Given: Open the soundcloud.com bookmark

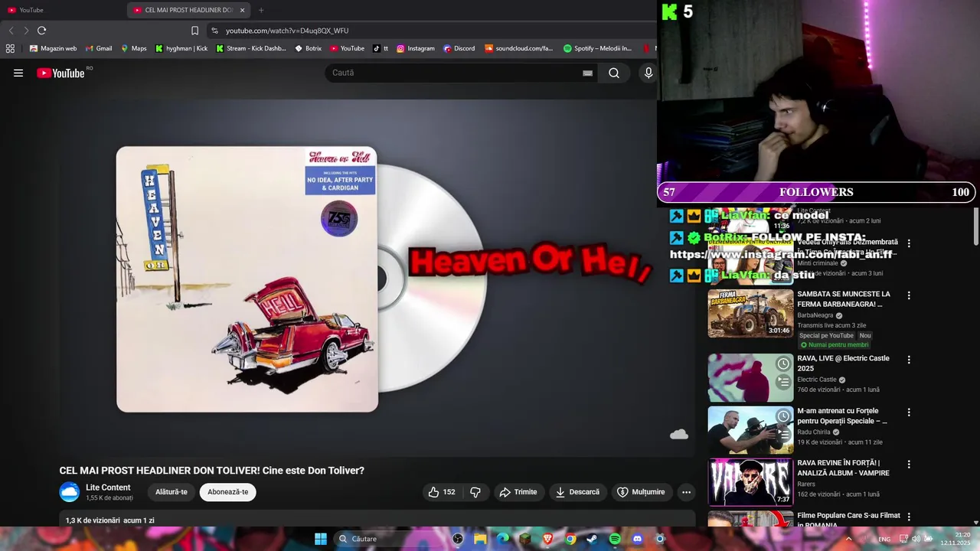Looking at the screenshot, I should click(518, 48).
